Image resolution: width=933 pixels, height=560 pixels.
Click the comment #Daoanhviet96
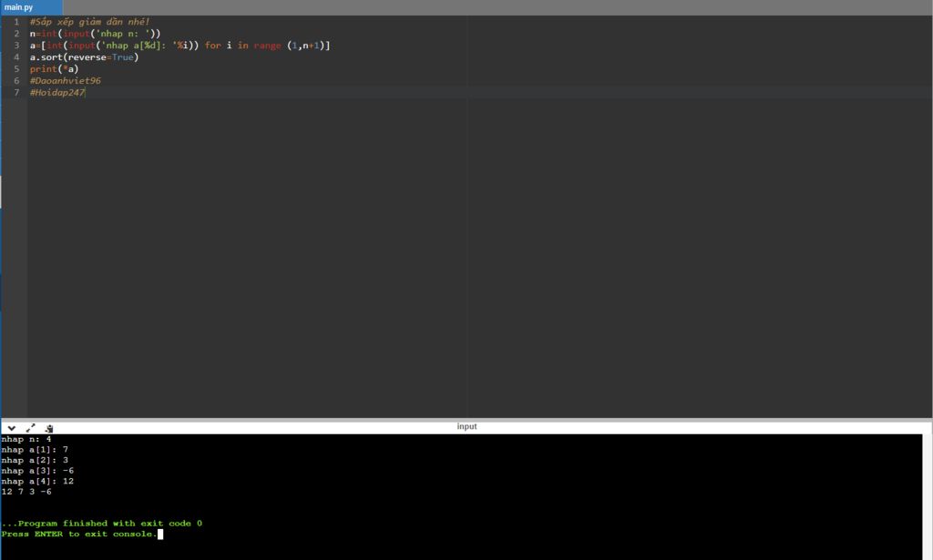click(66, 81)
